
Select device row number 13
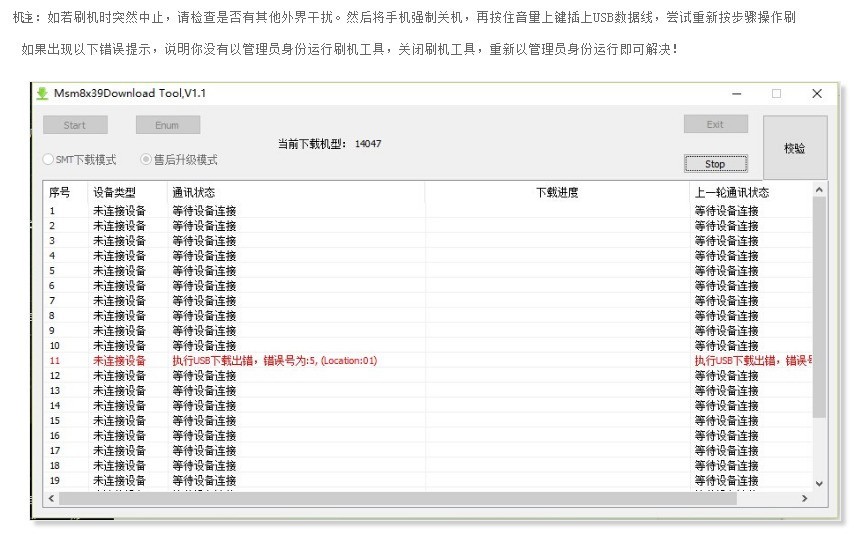click(x=428, y=391)
